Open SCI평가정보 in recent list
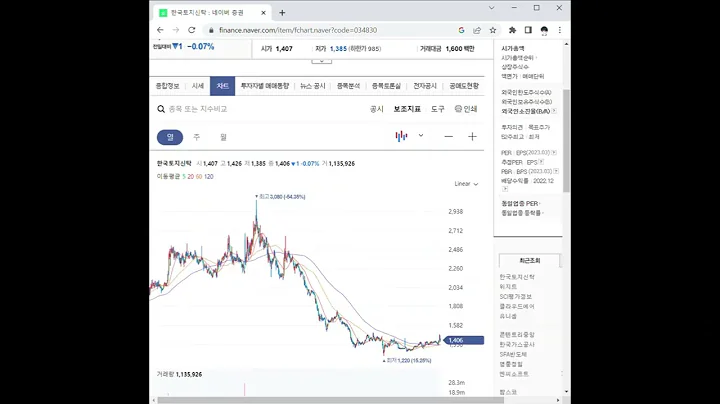Screen dimensions: 720x404 click(516, 297)
